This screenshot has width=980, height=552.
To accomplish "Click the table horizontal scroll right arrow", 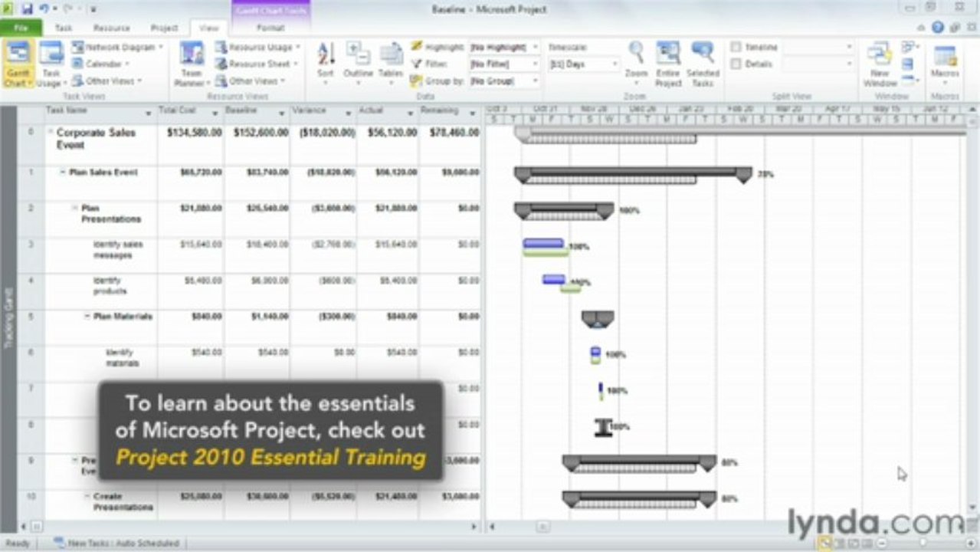I will tap(474, 527).
